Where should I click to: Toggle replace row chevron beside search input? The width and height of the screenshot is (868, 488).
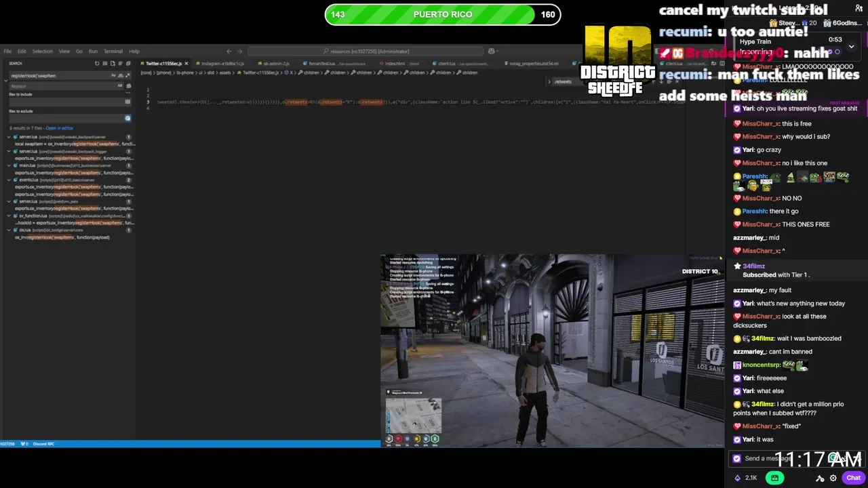point(6,81)
